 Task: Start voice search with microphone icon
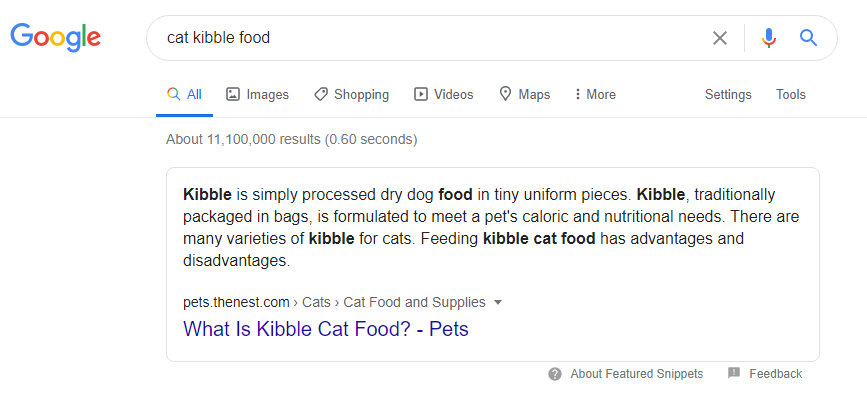tap(769, 38)
